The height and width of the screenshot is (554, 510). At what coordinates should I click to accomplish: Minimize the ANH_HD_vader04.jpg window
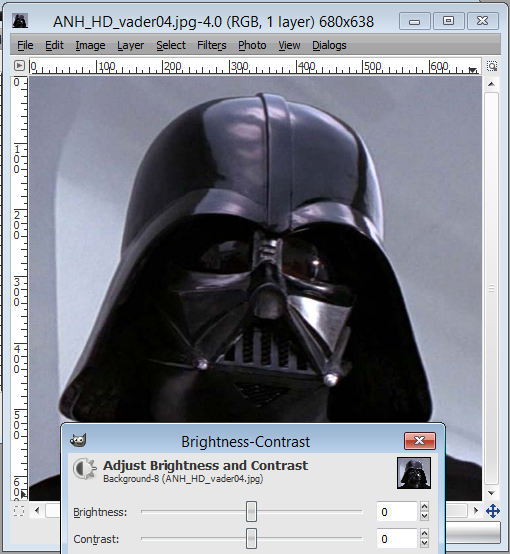(x=415, y=21)
